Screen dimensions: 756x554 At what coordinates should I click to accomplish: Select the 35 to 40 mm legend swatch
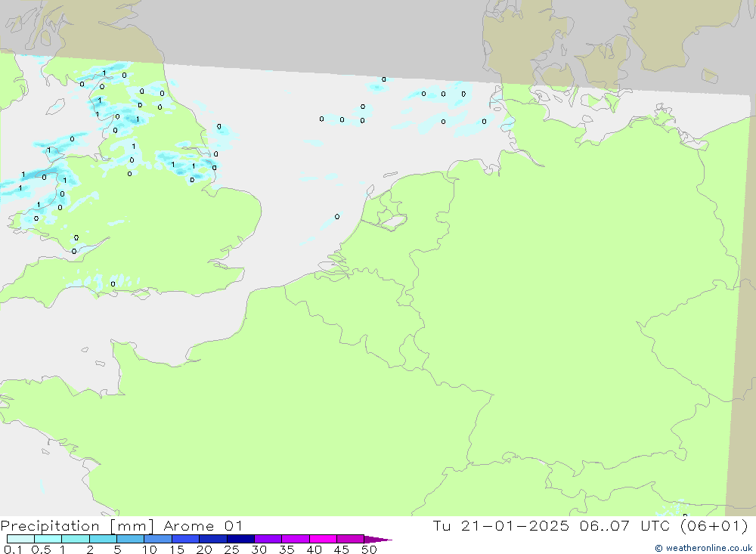pos(296,539)
